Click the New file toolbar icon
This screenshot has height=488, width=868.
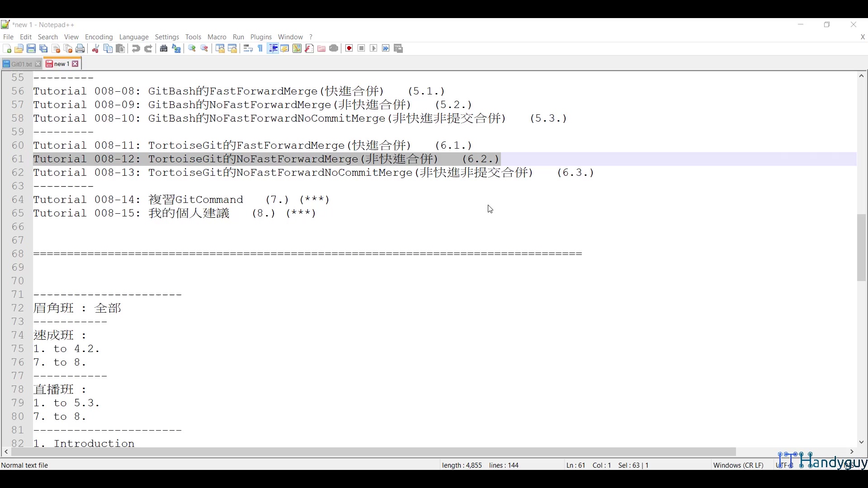[x=7, y=49]
